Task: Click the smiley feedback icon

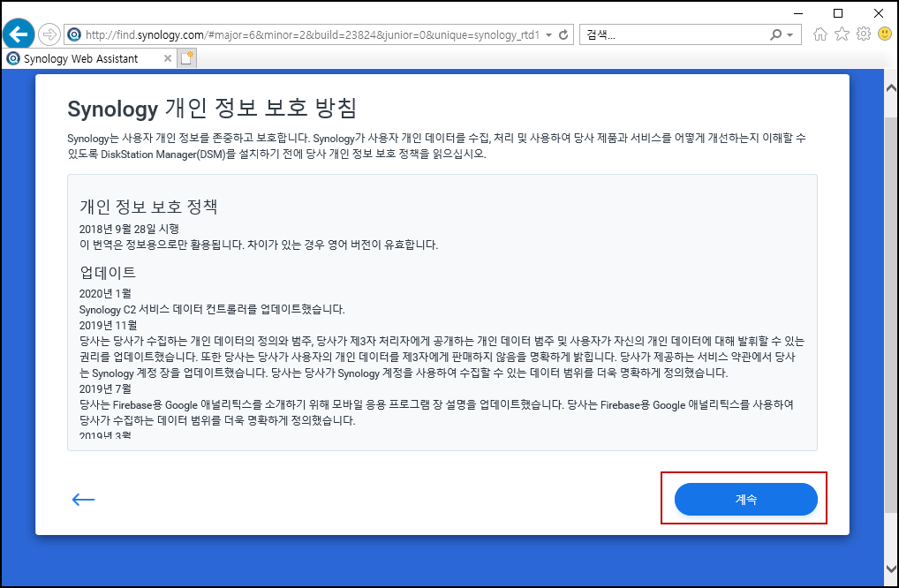Action: 885,34
